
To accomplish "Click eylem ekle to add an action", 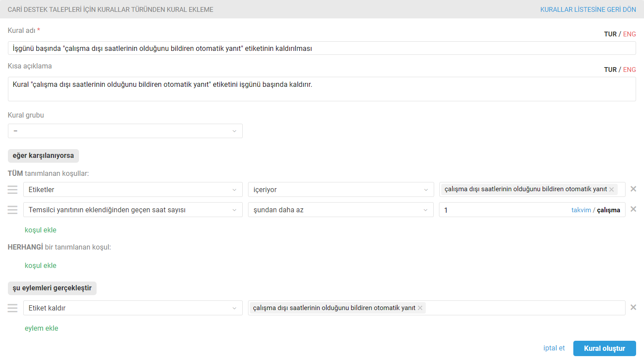I will point(41,328).
